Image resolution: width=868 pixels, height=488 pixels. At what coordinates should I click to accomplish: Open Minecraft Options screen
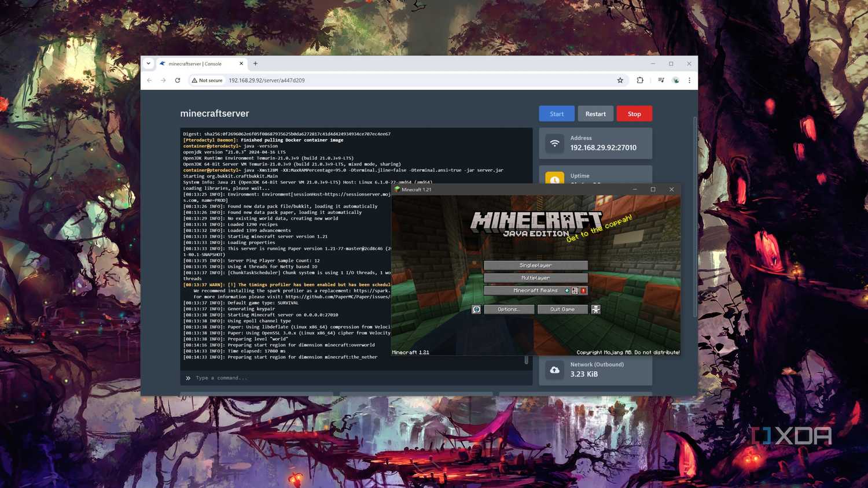pyautogui.click(x=509, y=309)
